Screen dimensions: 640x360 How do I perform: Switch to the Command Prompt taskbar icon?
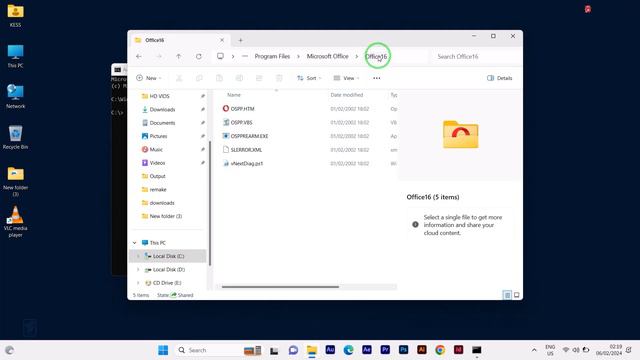[x=477, y=350]
